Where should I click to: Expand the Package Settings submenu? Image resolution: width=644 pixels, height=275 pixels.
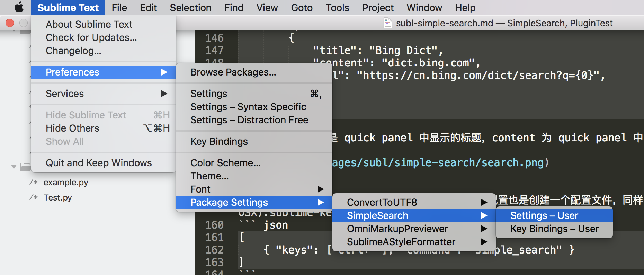254,202
